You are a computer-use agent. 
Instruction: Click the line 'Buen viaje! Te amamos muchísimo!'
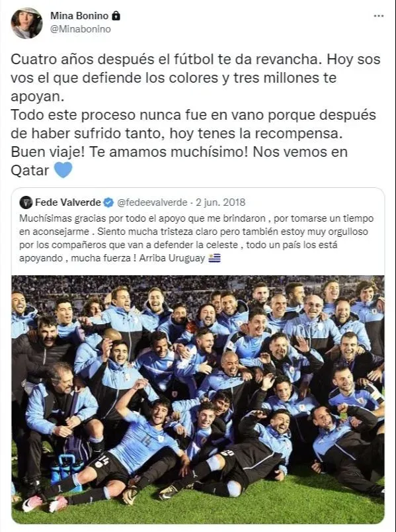pos(130,152)
